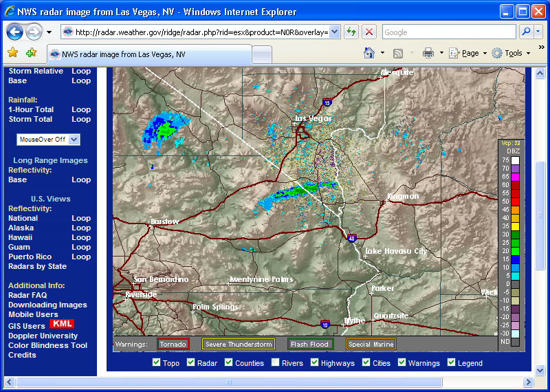Viewport: 550px width, 392px height.
Task: Open the MouseOver Off dropdown
Action: pyautogui.click(x=48, y=139)
